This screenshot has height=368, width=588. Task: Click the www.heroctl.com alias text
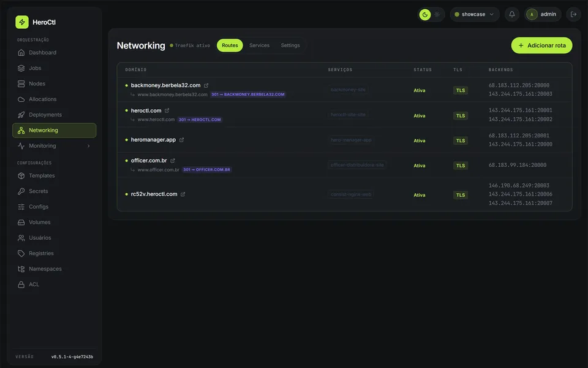pos(156,120)
